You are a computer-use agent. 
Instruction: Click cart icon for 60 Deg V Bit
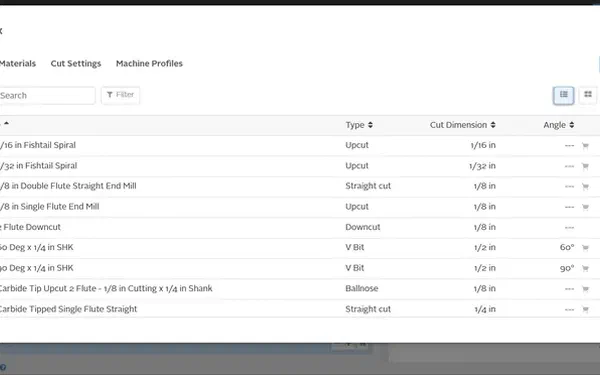585,248
